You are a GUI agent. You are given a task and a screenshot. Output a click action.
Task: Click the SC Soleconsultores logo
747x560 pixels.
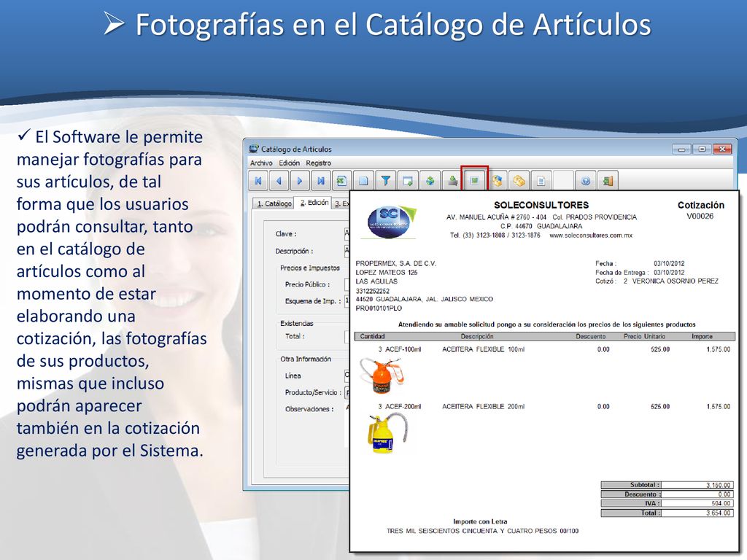pos(391,222)
